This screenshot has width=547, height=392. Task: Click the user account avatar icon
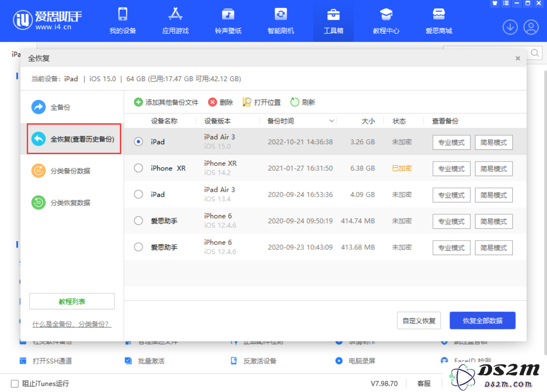[x=531, y=27]
